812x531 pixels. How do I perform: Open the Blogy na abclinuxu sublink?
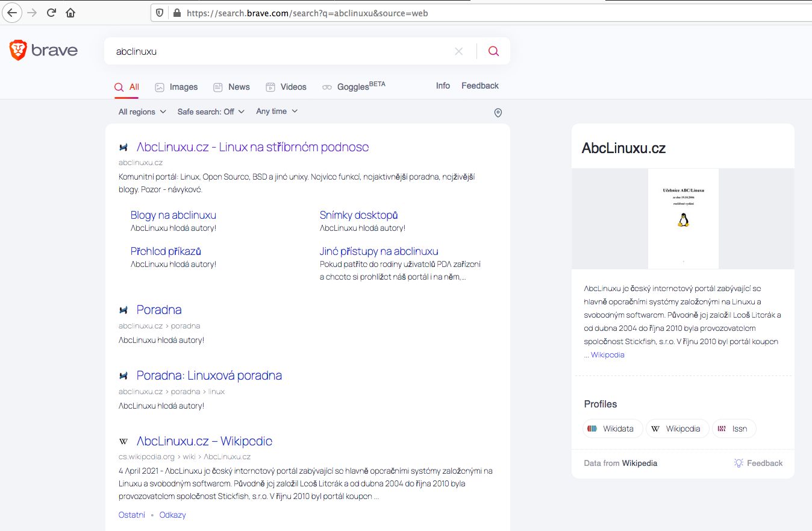pos(173,215)
